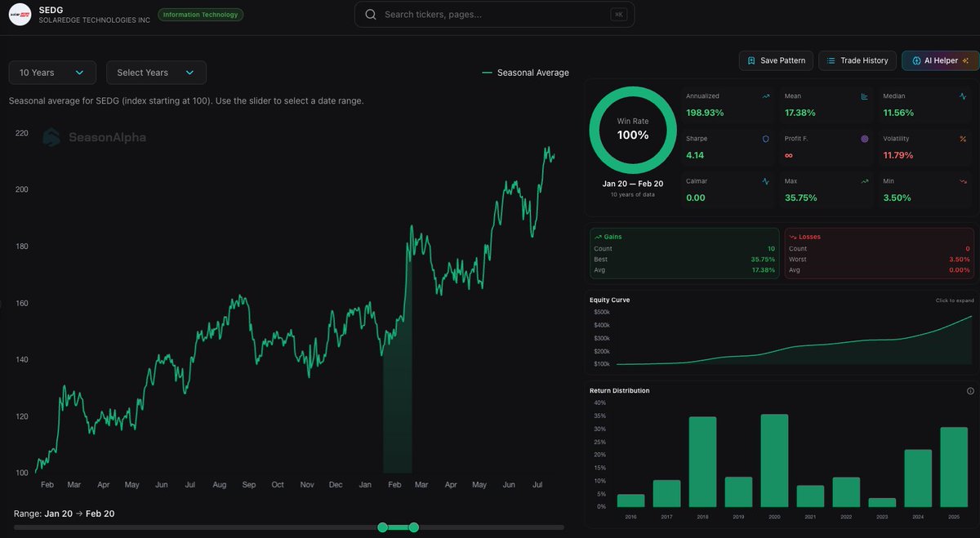Click the Max upward trend icon
The image size is (980, 538).
pyautogui.click(x=864, y=181)
